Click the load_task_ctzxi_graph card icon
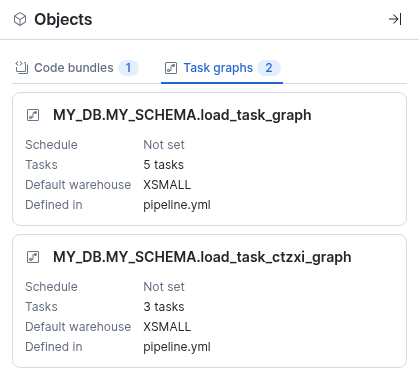Screen dimensions: 420x380 [x=33, y=257]
